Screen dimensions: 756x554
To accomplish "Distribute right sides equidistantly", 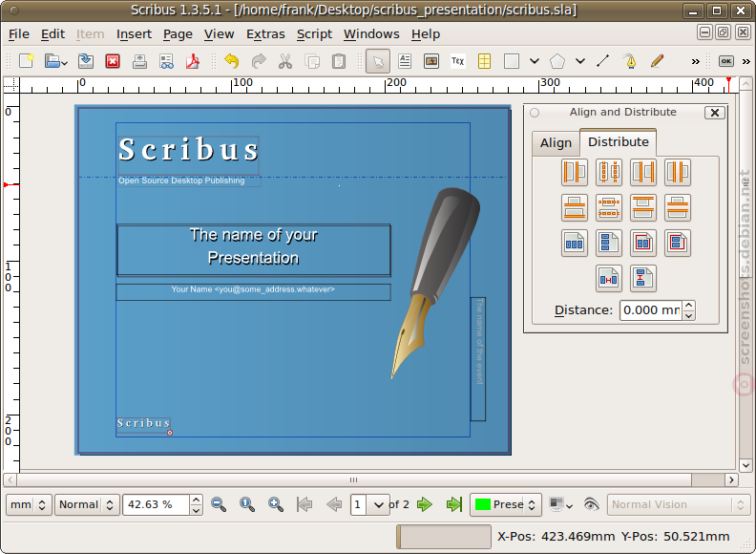I will (643, 172).
